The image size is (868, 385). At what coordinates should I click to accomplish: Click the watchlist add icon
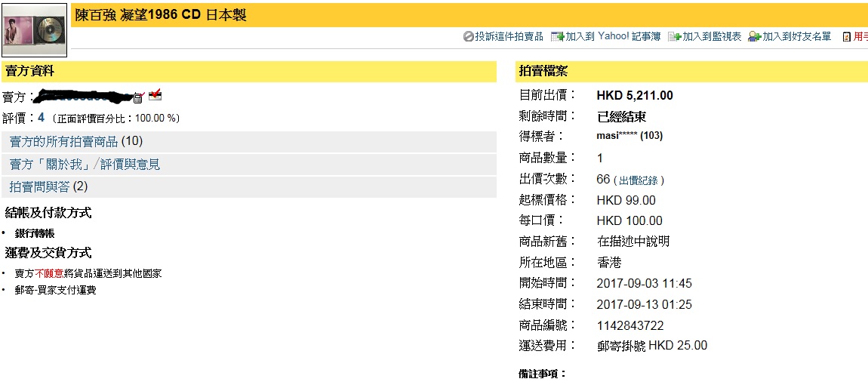(674, 36)
